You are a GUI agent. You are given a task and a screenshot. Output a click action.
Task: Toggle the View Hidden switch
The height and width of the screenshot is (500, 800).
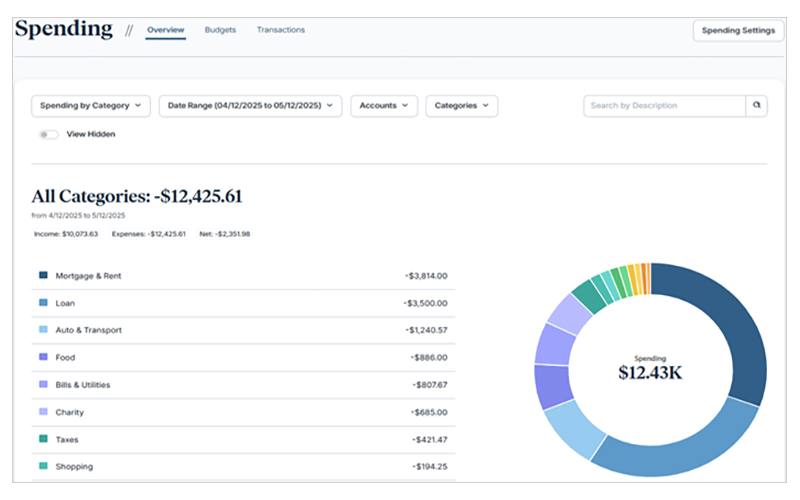tap(48, 134)
